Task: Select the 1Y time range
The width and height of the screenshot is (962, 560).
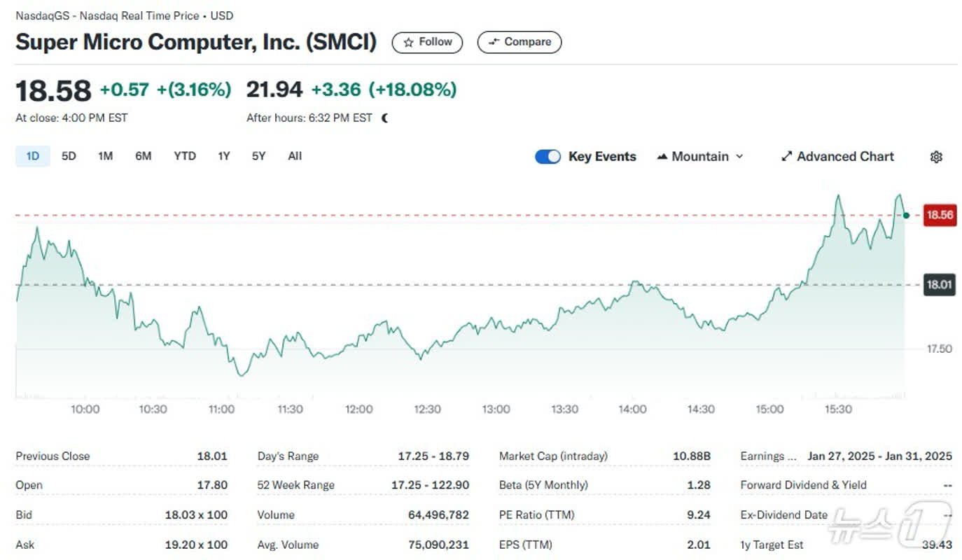Action: tap(223, 156)
